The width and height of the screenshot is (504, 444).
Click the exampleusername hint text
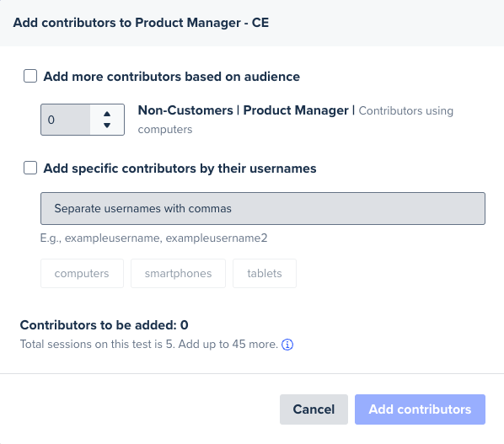click(153, 238)
